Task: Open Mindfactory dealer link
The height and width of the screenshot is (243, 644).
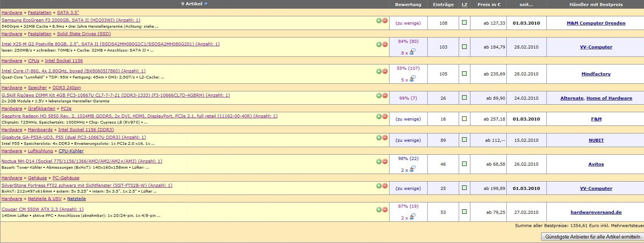Action: pos(596,74)
